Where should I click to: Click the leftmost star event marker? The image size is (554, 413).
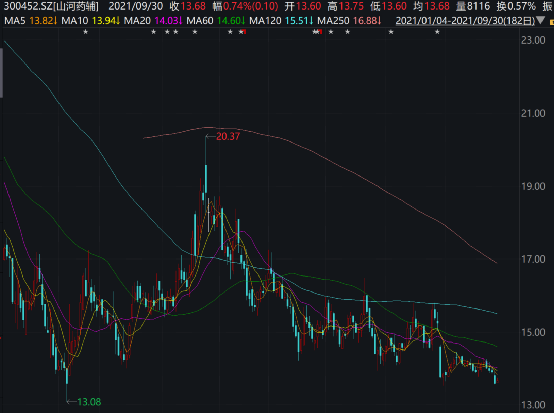tap(85, 32)
